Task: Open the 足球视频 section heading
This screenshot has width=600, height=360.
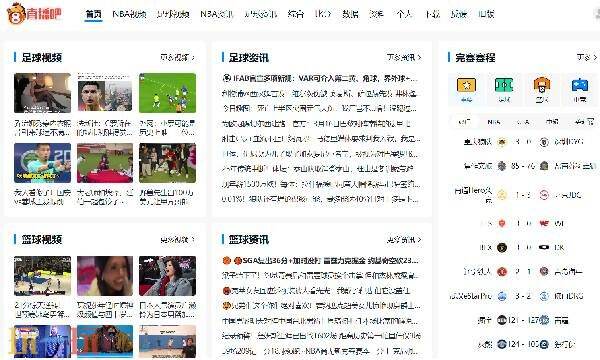Action: 42,57
